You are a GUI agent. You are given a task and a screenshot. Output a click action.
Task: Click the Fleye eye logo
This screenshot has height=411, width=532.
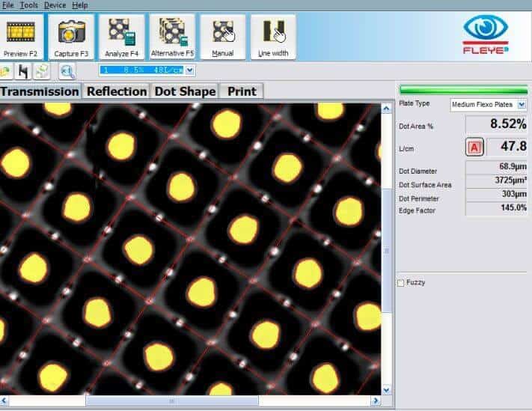pyautogui.click(x=486, y=34)
